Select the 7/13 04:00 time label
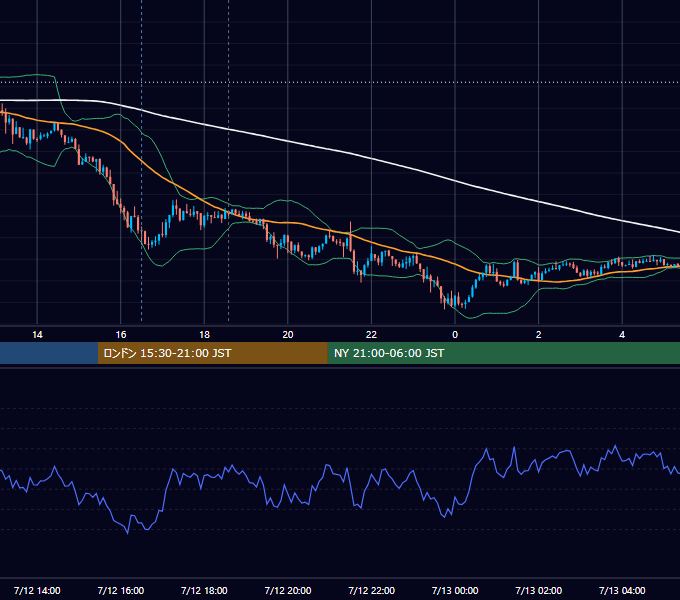Screen dimensions: 680x600 click(x=622, y=590)
